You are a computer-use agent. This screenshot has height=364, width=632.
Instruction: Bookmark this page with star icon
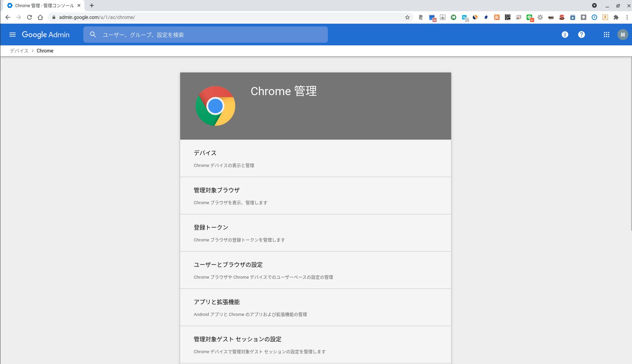tap(407, 17)
